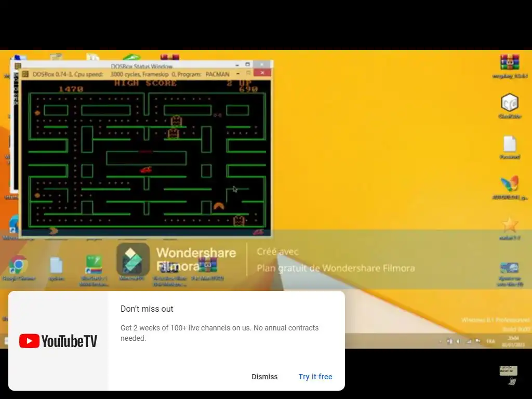Open the network connection shortcut on the right

(x=510, y=273)
